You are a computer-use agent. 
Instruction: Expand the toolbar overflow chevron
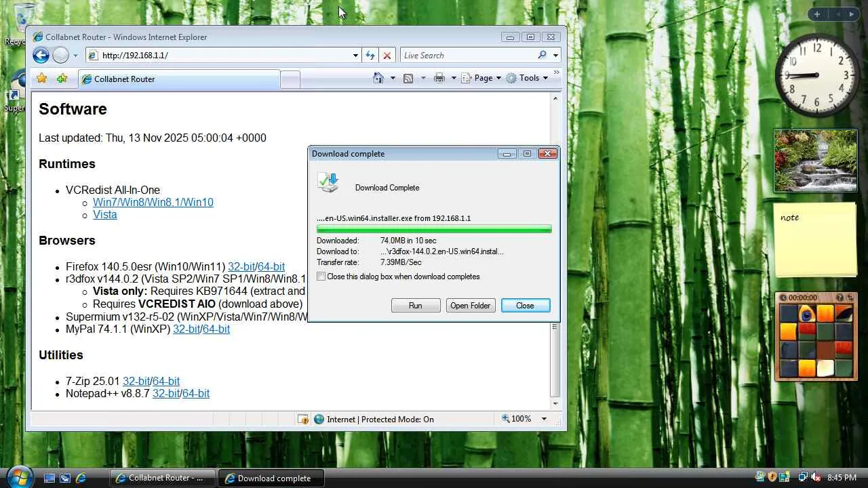tap(557, 72)
